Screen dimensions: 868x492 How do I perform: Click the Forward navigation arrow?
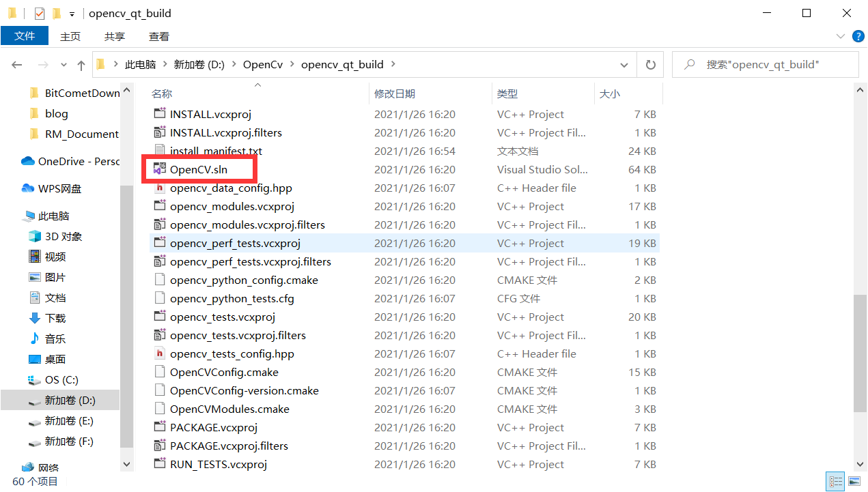click(42, 65)
